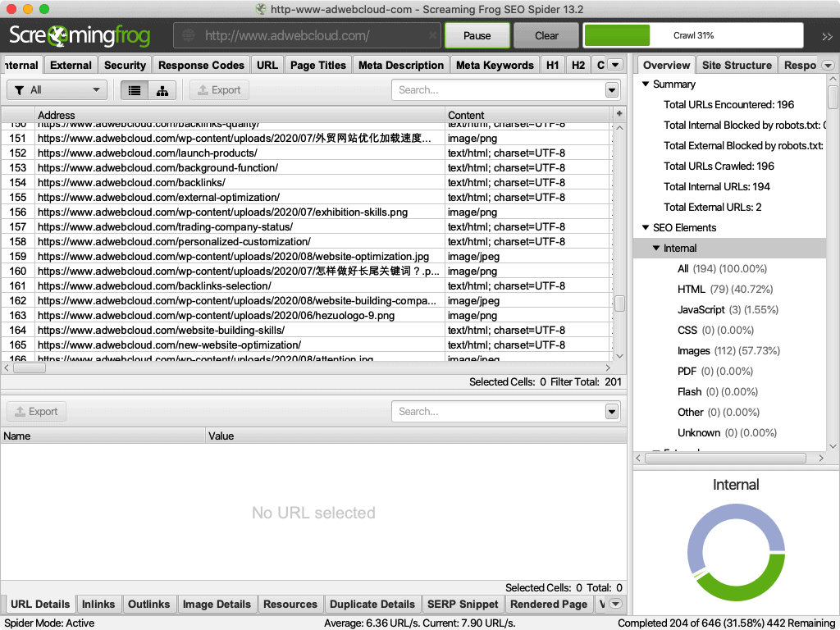Click the right arrow of the table horizontal scrollbar

point(608,368)
